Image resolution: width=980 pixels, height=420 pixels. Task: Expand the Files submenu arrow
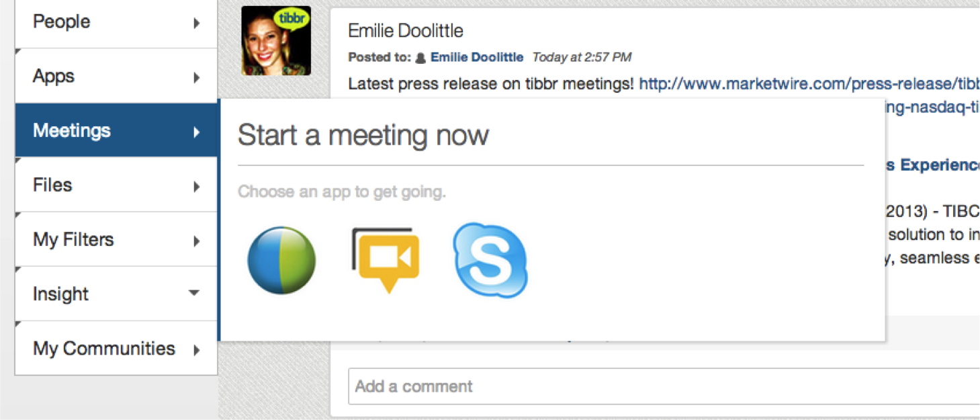(x=197, y=186)
